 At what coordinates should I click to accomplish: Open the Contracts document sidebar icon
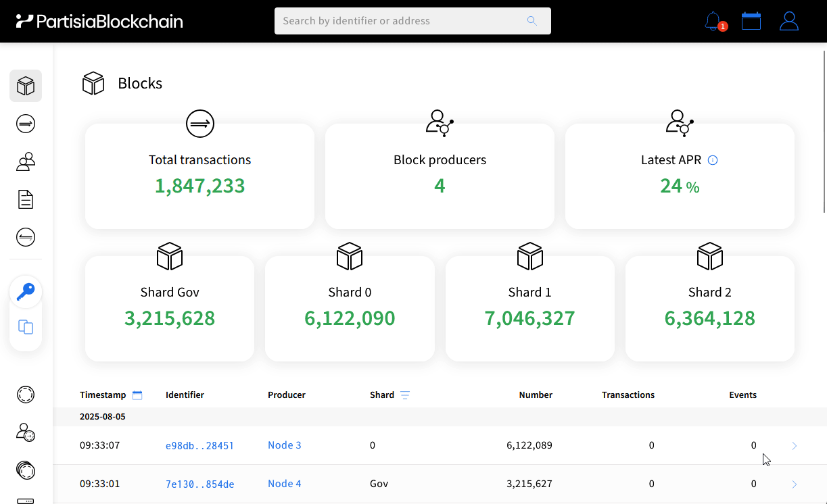point(26,199)
